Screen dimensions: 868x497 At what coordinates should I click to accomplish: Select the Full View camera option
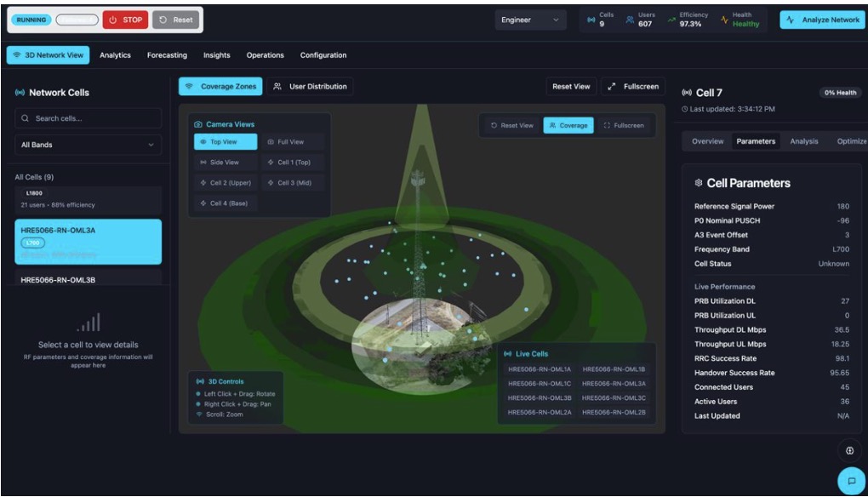click(x=285, y=142)
